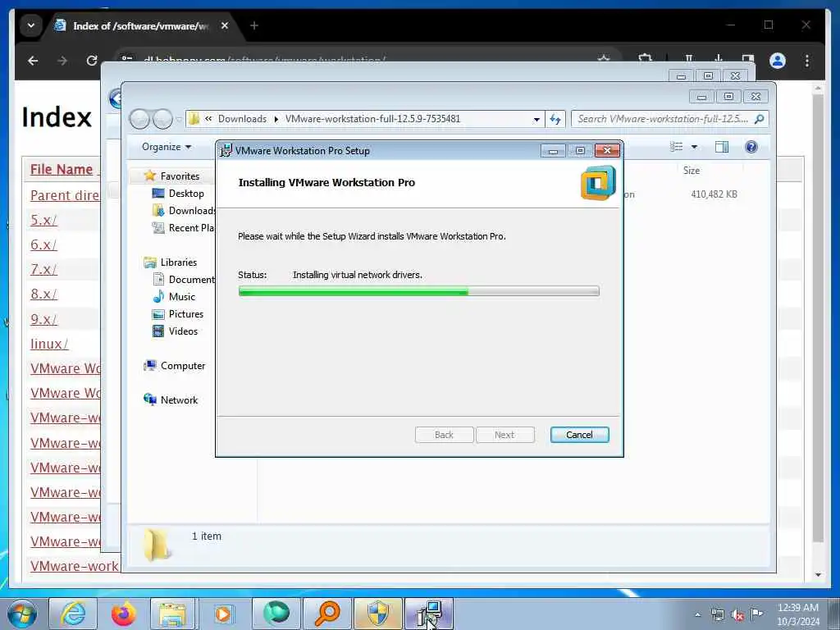The image size is (840, 630).
Task: Click Downloads in the Explorer breadcrumb
Action: (242, 119)
